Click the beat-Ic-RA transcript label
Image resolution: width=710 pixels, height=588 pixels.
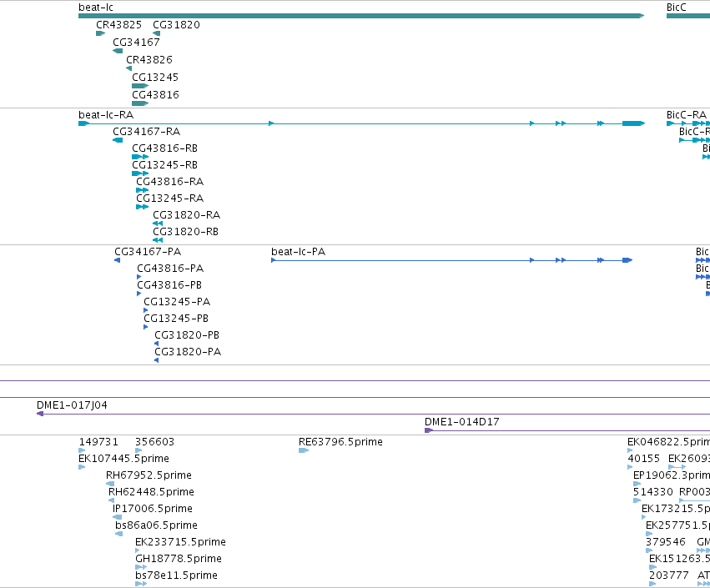tap(106, 115)
